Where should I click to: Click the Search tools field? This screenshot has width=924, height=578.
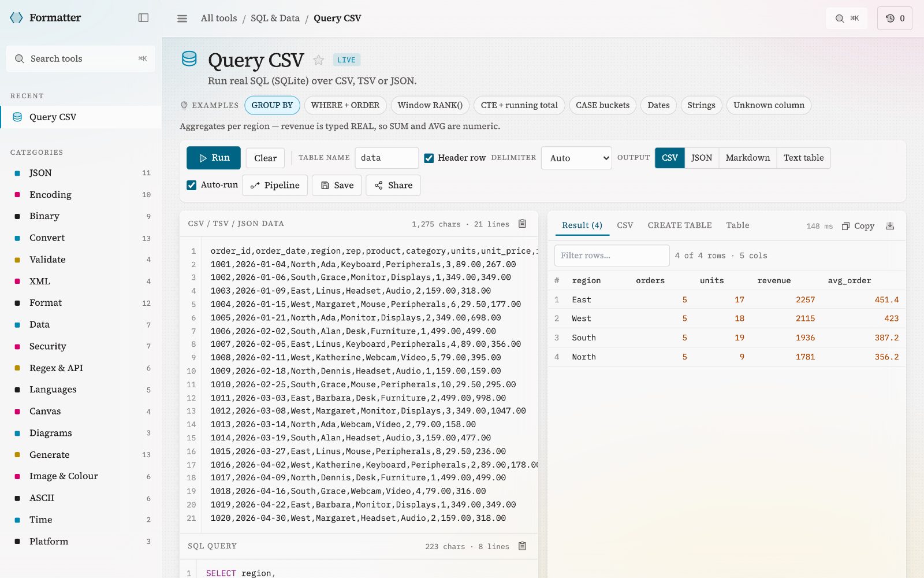coord(80,58)
